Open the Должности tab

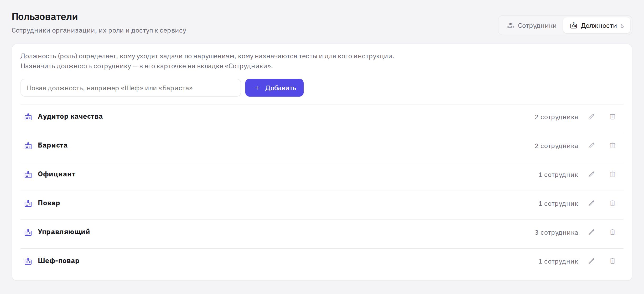(597, 25)
